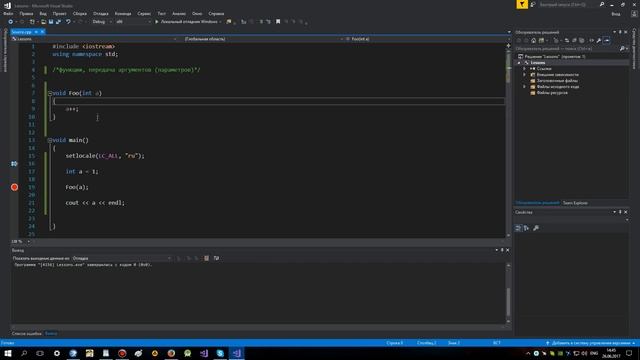Click the Вход sign-in link
This screenshot has width=640, height=360.
coord(616,14)
